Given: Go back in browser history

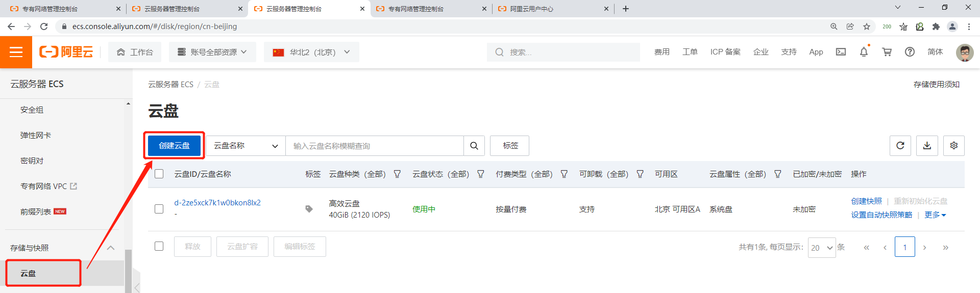Looking at the screenshot, I should (11, 26).
